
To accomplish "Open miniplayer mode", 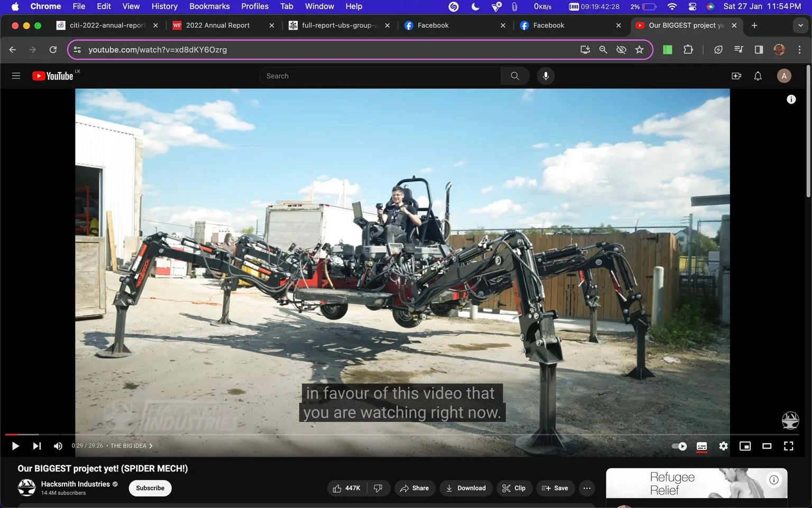I will (745, 446).
